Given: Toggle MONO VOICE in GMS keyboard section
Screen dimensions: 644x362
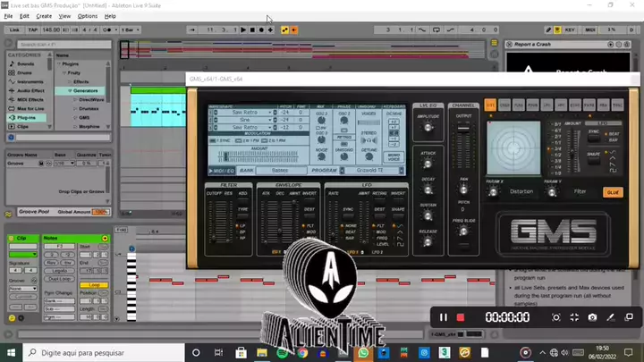Looking at the screenshot, I should (x=394, y=156).
